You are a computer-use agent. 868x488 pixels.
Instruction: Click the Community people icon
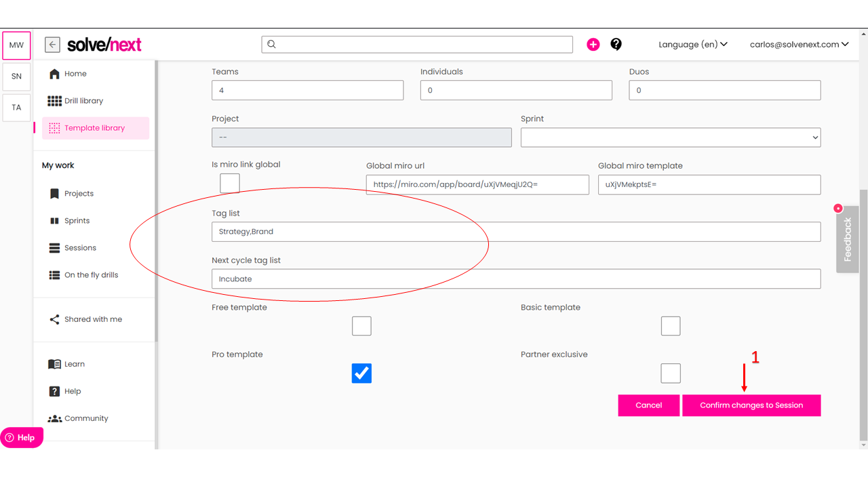coord(55,419)
